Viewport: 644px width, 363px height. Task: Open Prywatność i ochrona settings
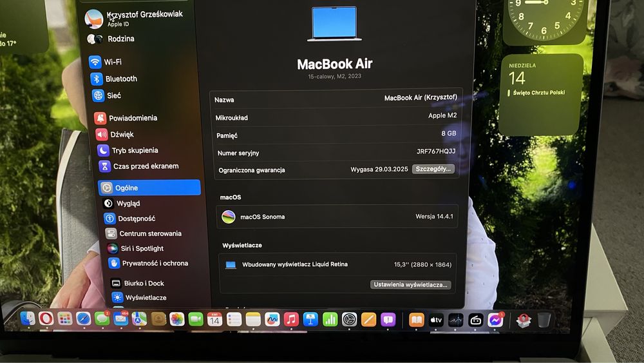click(x=148, y=263)
